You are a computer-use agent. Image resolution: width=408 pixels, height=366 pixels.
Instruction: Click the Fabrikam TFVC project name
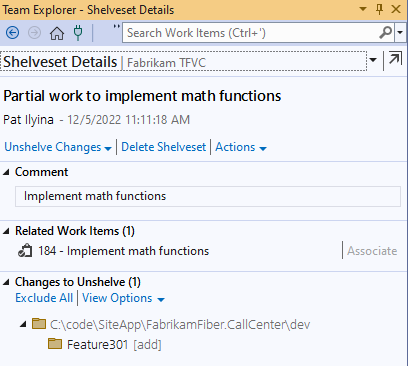tap(167, 63)
